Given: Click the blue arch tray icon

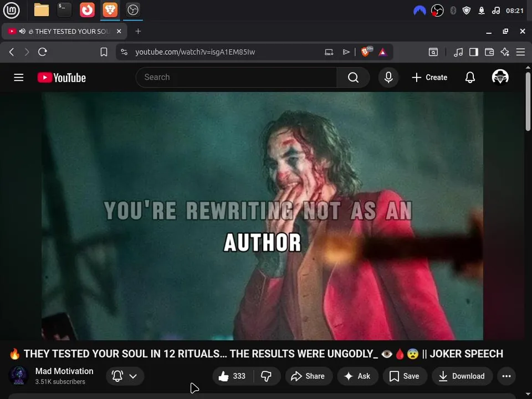Looking at the screenshot, I should (x=420, y=11).
